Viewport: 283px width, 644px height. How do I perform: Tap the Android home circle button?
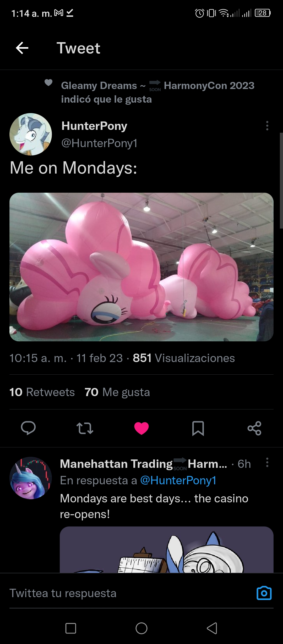pyautogui.click(x=141, y=628)
